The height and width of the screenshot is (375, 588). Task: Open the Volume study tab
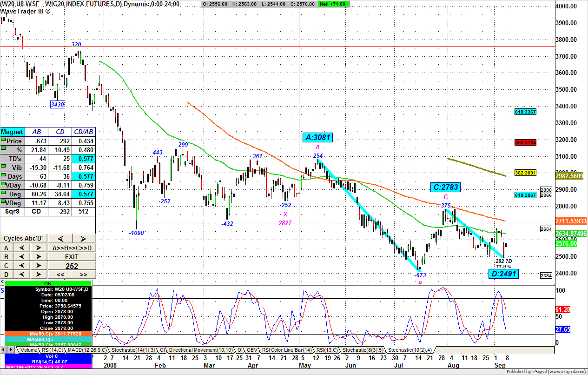coord(29,349)
